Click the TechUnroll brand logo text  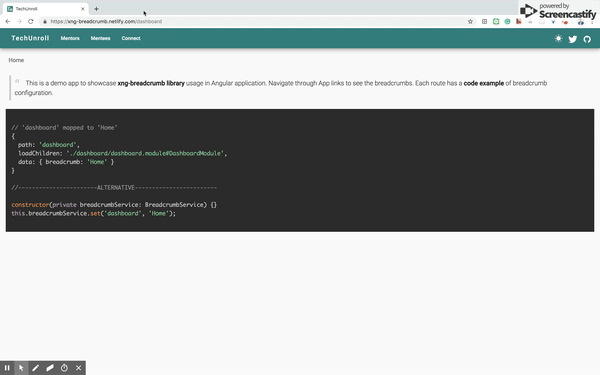coord(30,38)
